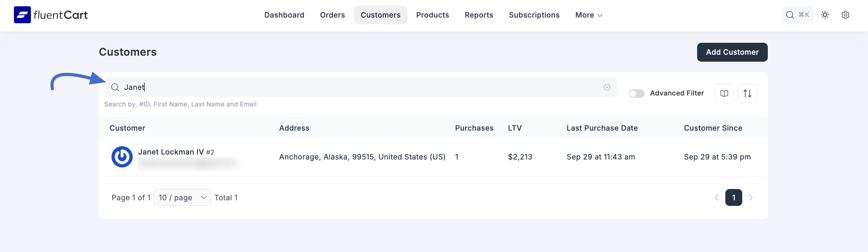Click the fluentCart logo icon

click(x=22, y=15)
